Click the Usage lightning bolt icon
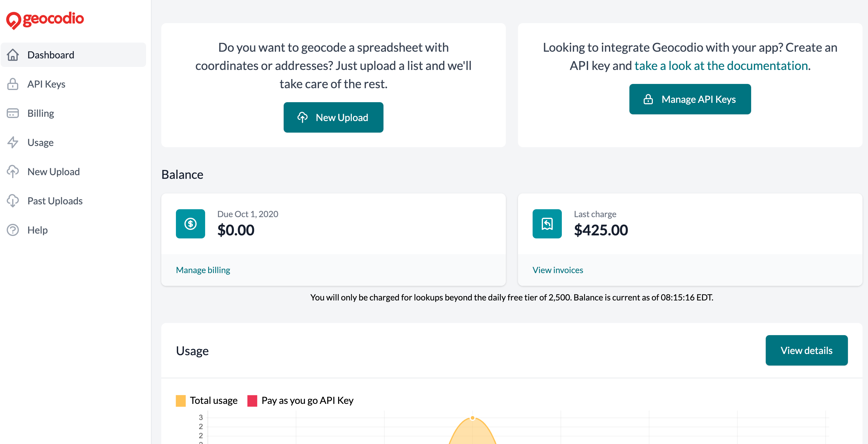 pos(13,142)
